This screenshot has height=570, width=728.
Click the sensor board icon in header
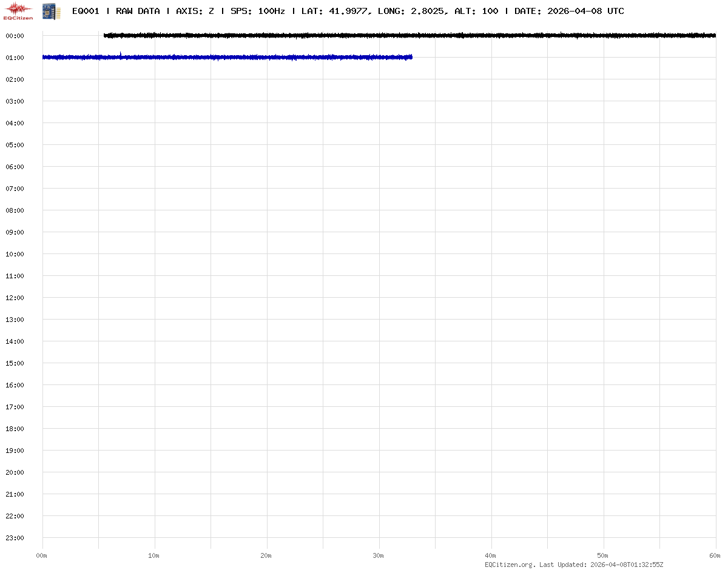(x=51, y=11)
